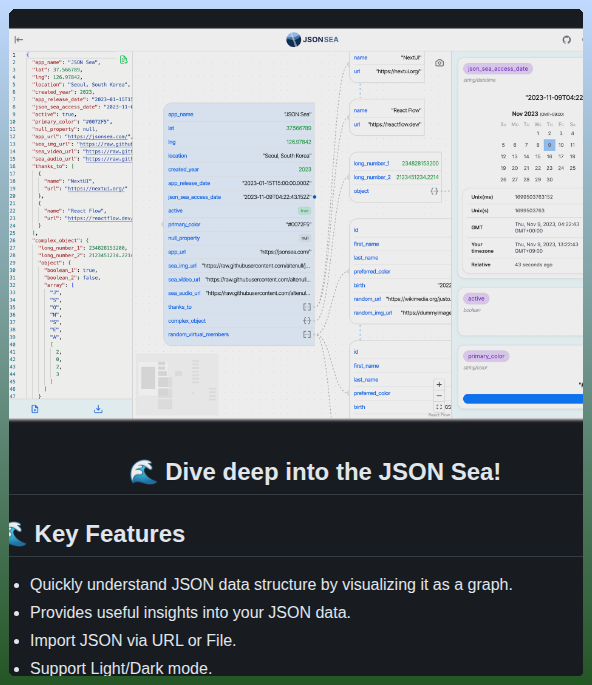
Task: Click the green document icon in the editor
Action: pos(124,60)
